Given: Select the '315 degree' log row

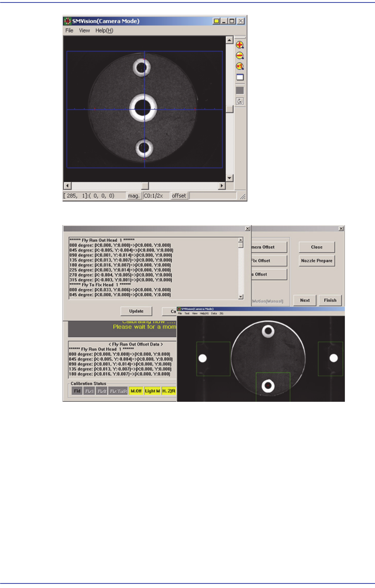Looking at the screenshot, I should 120,280.
